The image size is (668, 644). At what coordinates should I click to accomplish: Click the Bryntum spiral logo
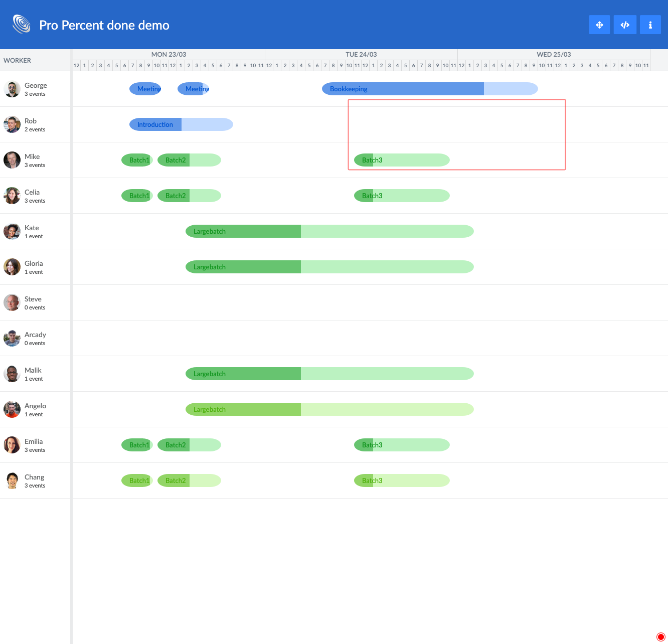22,24
